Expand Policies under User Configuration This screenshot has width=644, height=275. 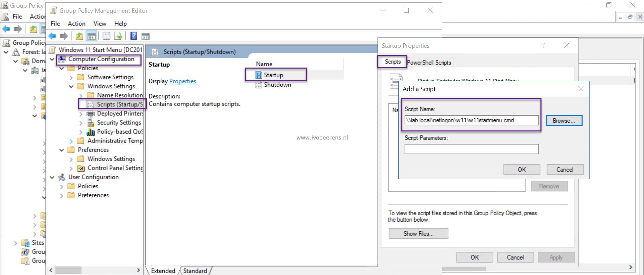pyautogui.click(x=62, y=186)
